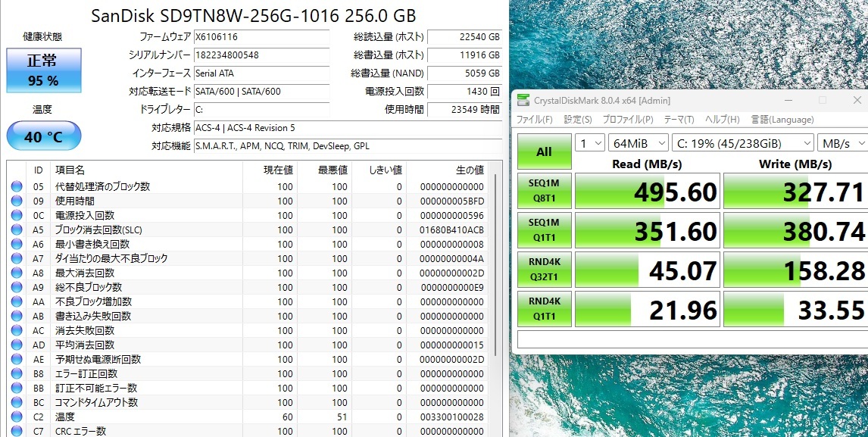
Task: Click NAND writes value 5059 GB
Action: 464,73
